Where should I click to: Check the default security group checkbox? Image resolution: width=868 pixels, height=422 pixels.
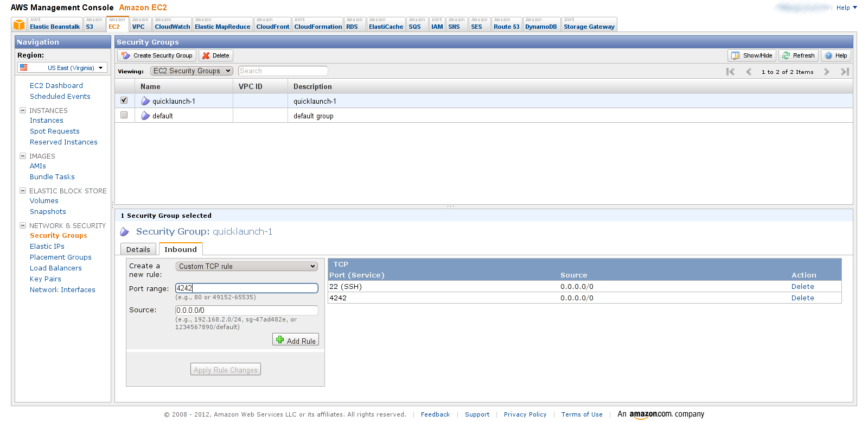pos(124,115)
